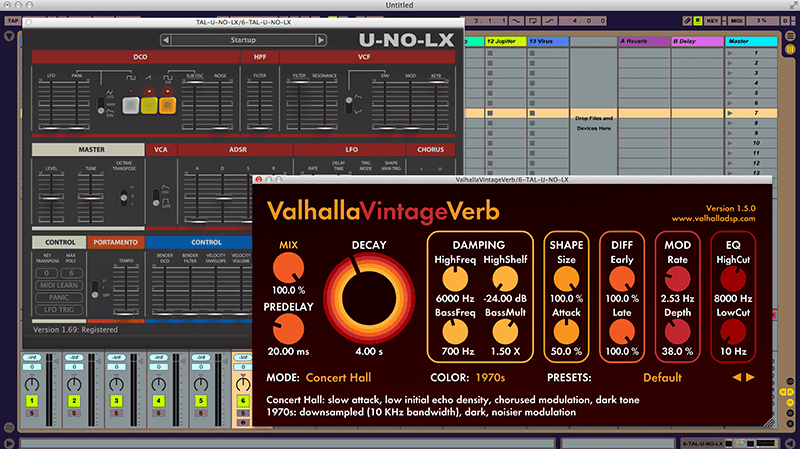Image resolution: width=800 pixels, height=449 pixels.
Task: Click the EQ LowCut knob
Action: (733, 332)
